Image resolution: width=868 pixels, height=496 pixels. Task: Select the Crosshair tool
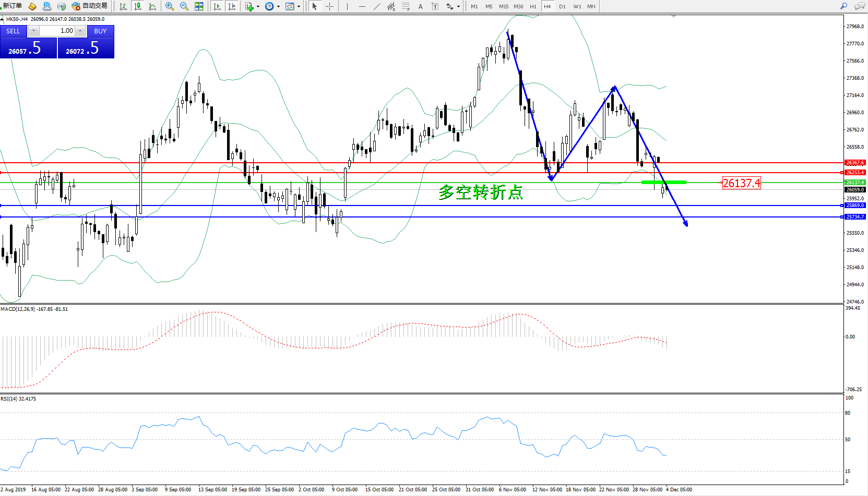click(330, 6)
